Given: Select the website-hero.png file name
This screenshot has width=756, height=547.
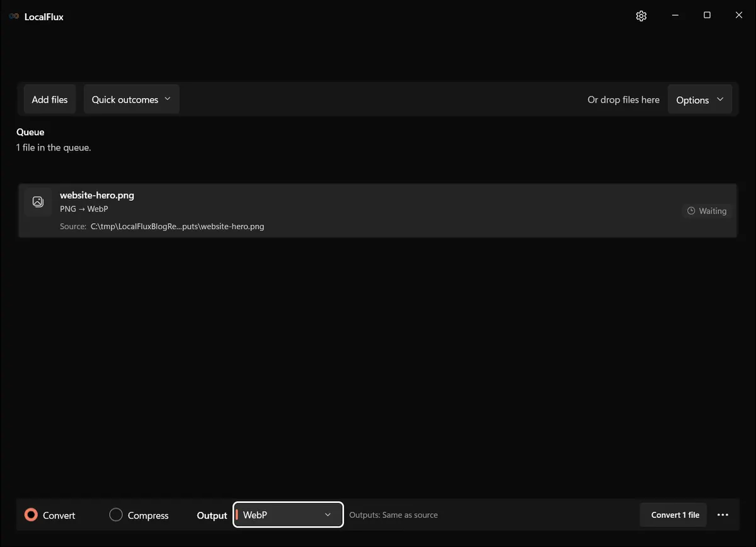Looking at the screenshot, I should [97, 195].
